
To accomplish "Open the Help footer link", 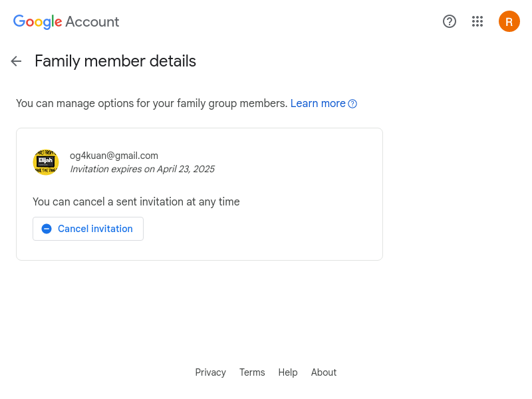I will coord(288,372).
